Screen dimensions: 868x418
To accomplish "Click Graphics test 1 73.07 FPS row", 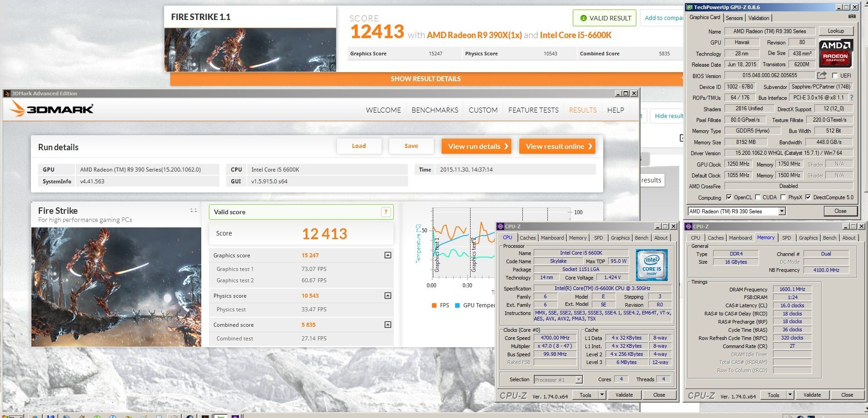I will pyautogui.click(x=301, y=269).
